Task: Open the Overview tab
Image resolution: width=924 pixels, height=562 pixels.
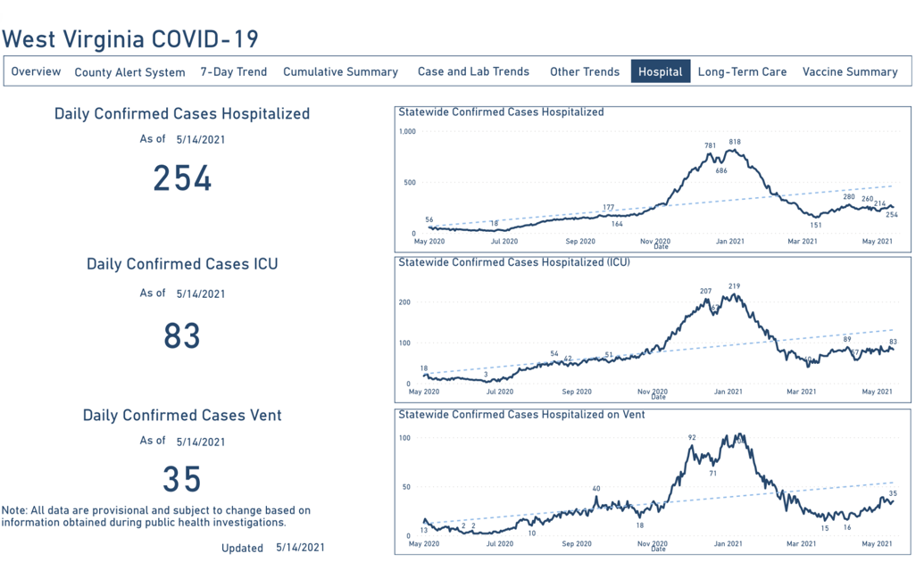Action: point(37,71)
